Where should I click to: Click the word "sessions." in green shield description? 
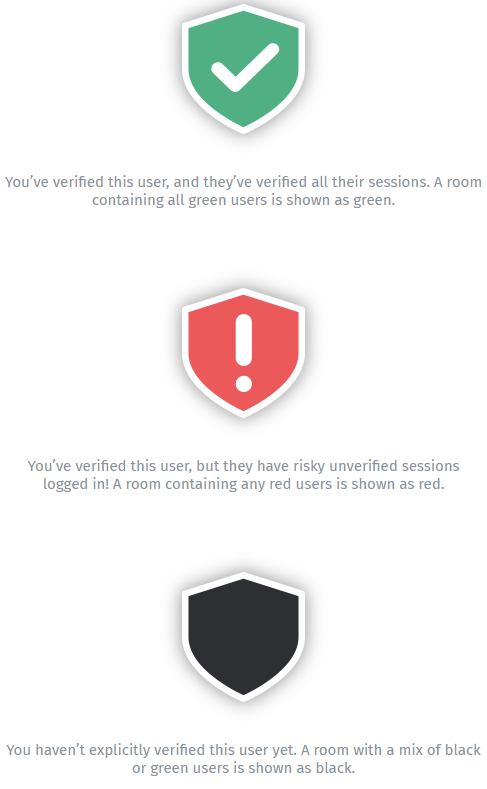(399, 182)
